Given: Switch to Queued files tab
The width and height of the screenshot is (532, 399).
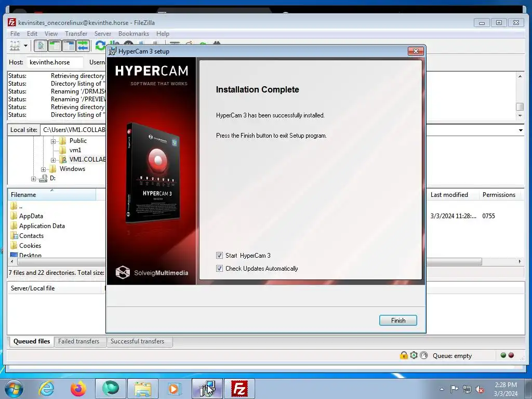Looking at the screenshot, I should 32,341.
